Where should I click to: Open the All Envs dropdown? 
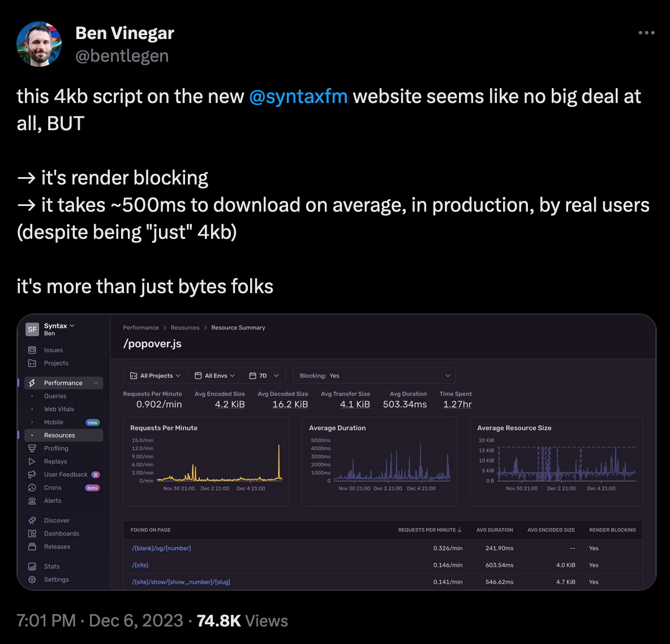pos(215,376)
